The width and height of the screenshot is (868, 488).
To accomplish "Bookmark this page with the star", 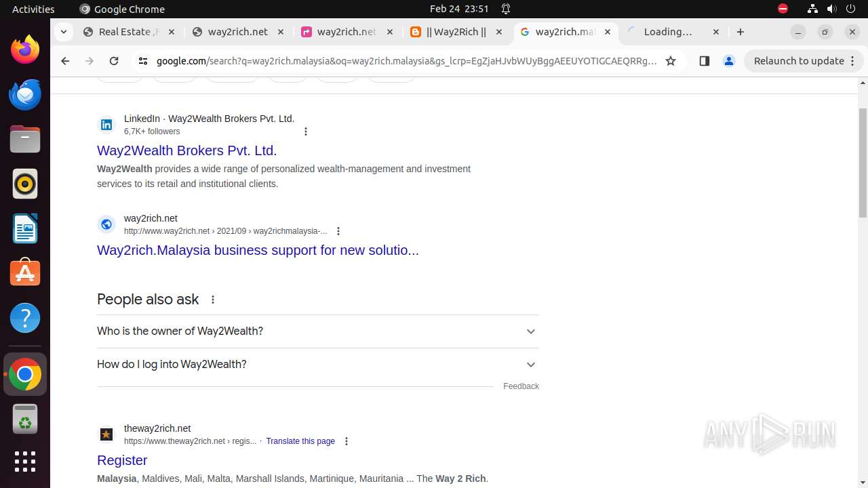I will point(671,61).
